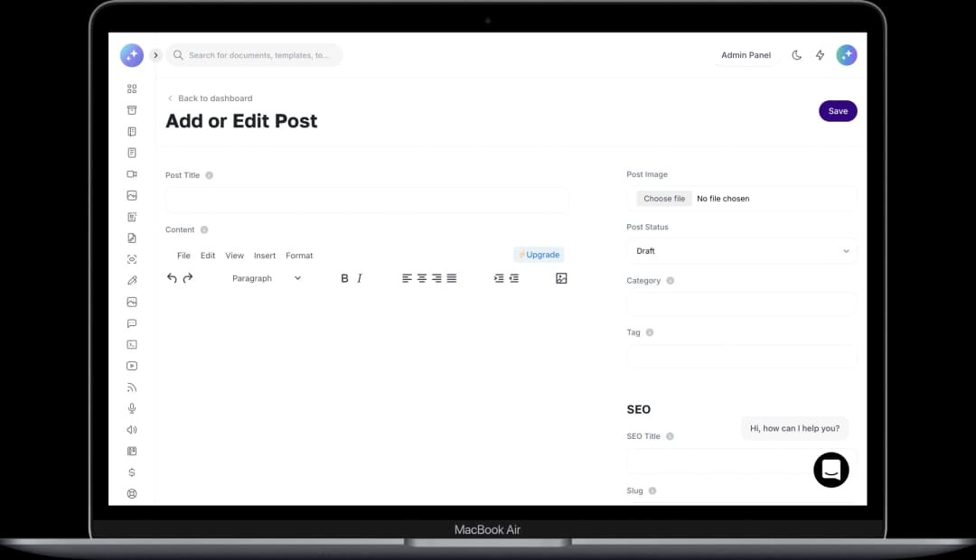Open the Format menu in editor
The width and height of the screenshot is (976, 560).
pos(299,256)
